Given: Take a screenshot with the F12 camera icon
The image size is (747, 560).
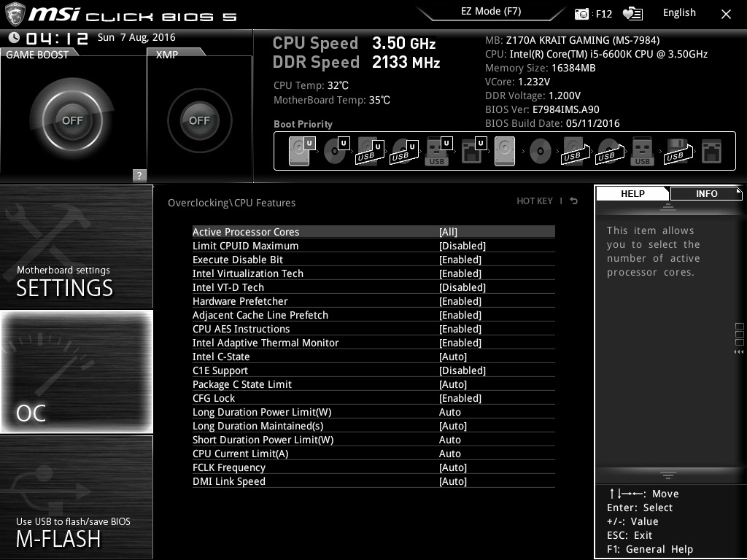Looking at the screenshot, I should coord(581,14).
